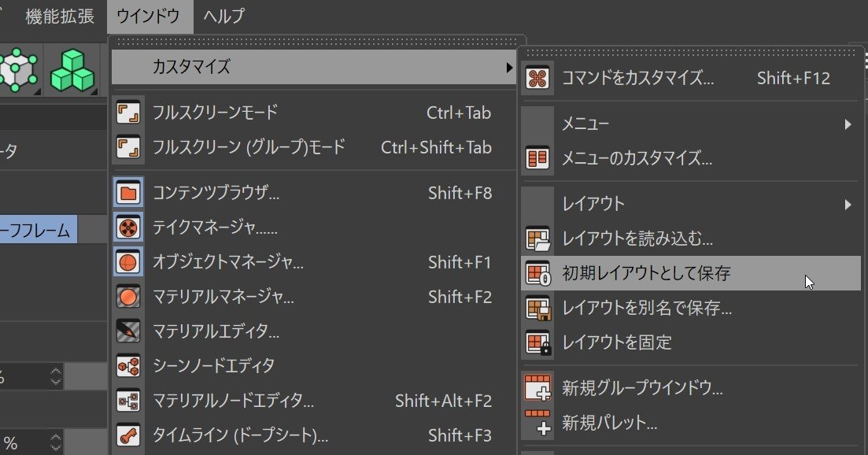The height and width of the screenshot is (455, 868).
Task: Click the ーフフレーム highlighted field
Action: (x=39, y=230)
